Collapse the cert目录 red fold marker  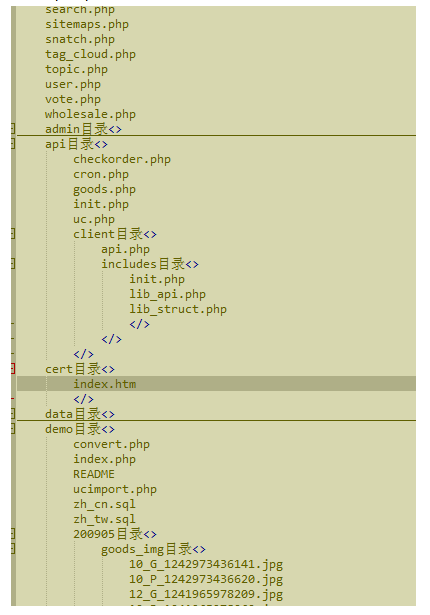(x=13, y=369)
